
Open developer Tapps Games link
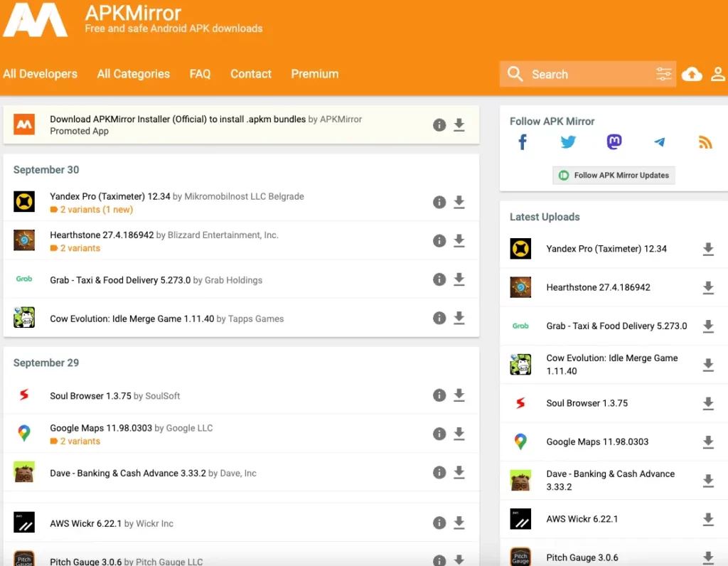[256, 319]
